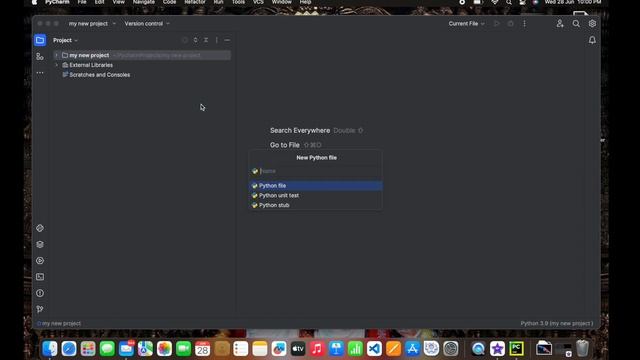640x360 pixels.
Task: Open the Problems tool window
Action: coord(40,293)
